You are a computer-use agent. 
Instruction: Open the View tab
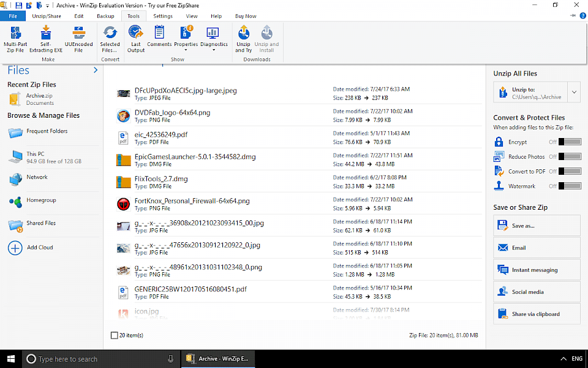192,16
